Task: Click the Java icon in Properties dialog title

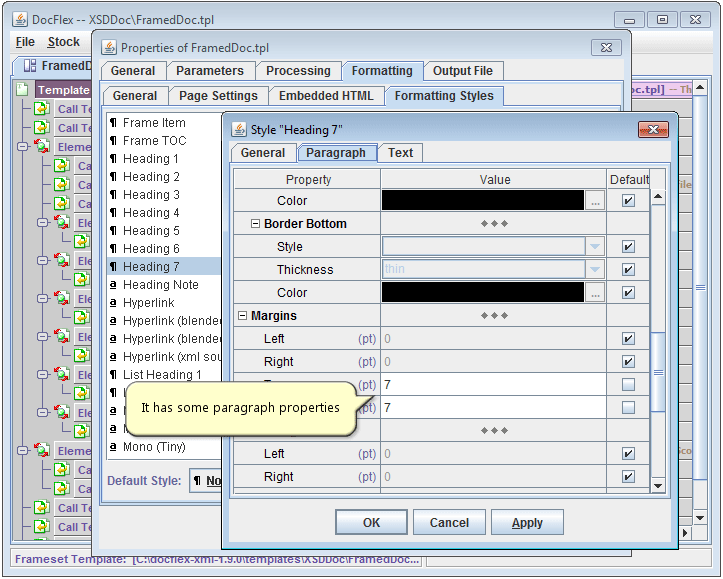Action: pyautogui.click(x=109, y=47)
